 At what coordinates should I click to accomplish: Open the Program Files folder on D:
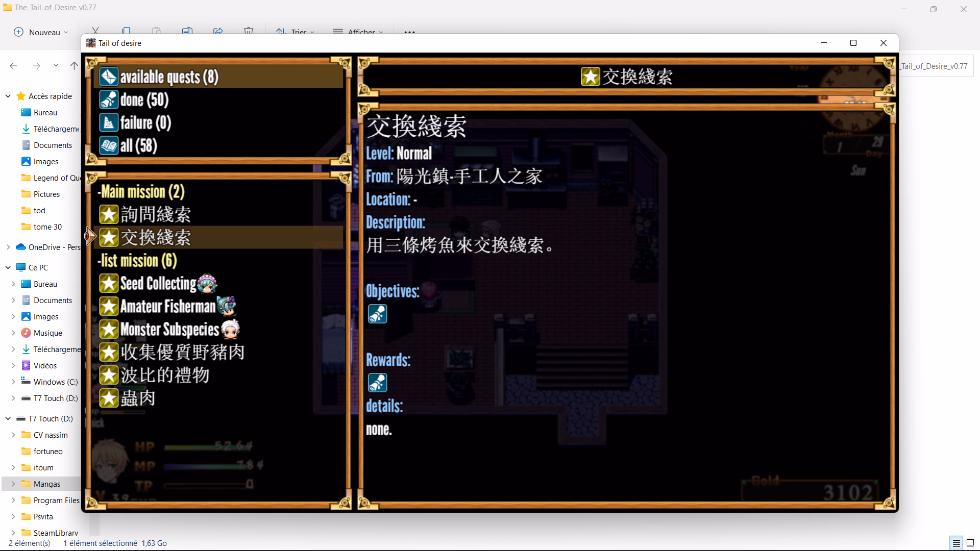click(50, 500)
